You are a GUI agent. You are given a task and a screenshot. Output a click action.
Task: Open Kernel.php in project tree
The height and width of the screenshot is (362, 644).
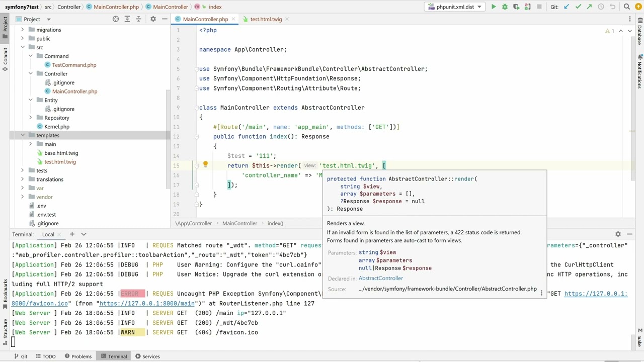click(56, 127)
